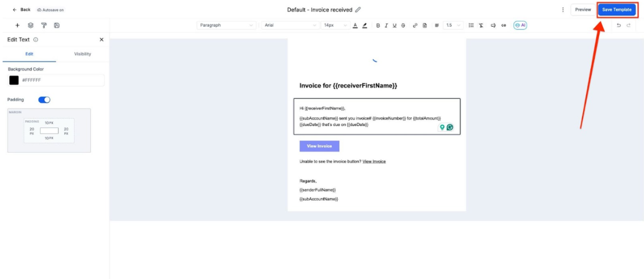Apply italic formatting to the text

point(386,25)
